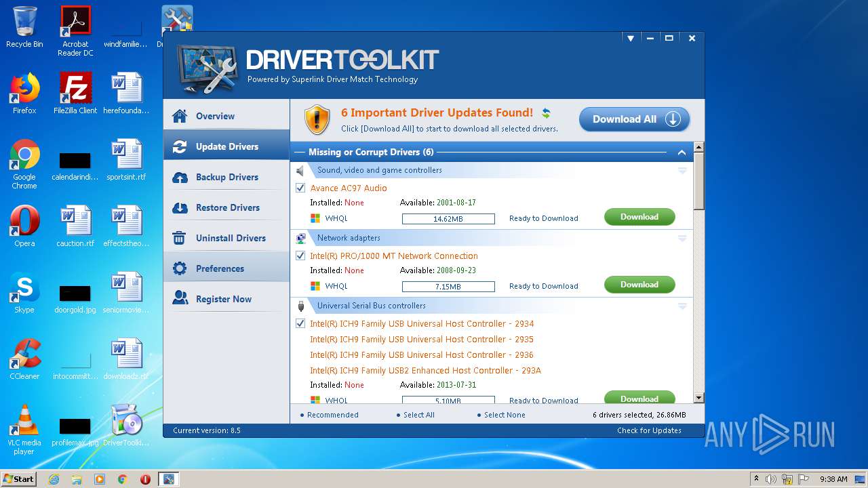Click the 14.62MB progress bar
Screen dimensions: 868x488
click(x=448, y=219)
